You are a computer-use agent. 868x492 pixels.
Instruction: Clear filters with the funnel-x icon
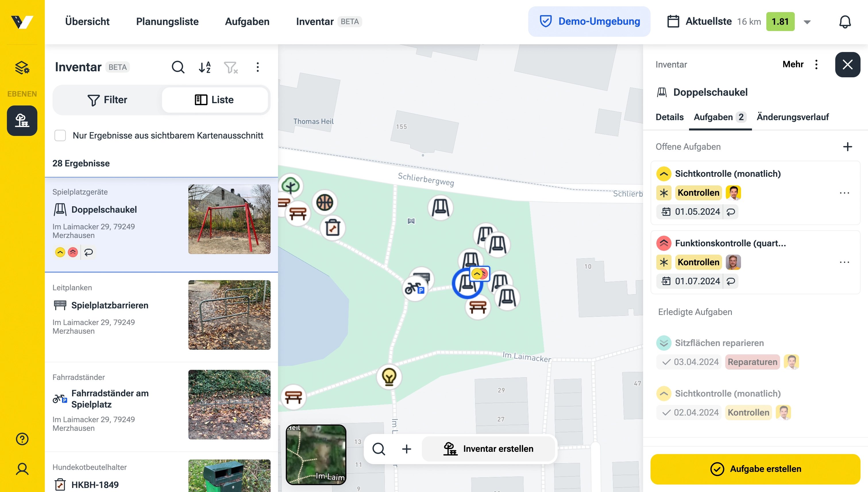pyautogui.click(x=231, y=67)
